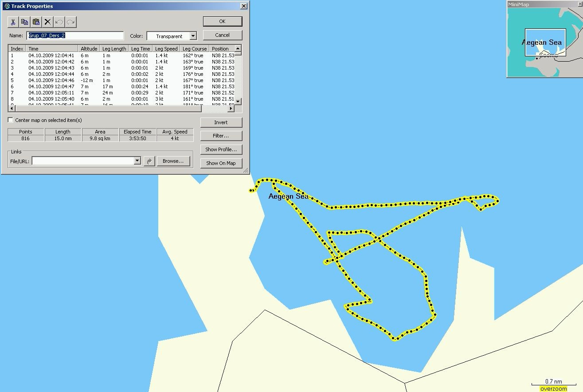Click the points list vertical scroll-down arrow

tap(238, 102)
